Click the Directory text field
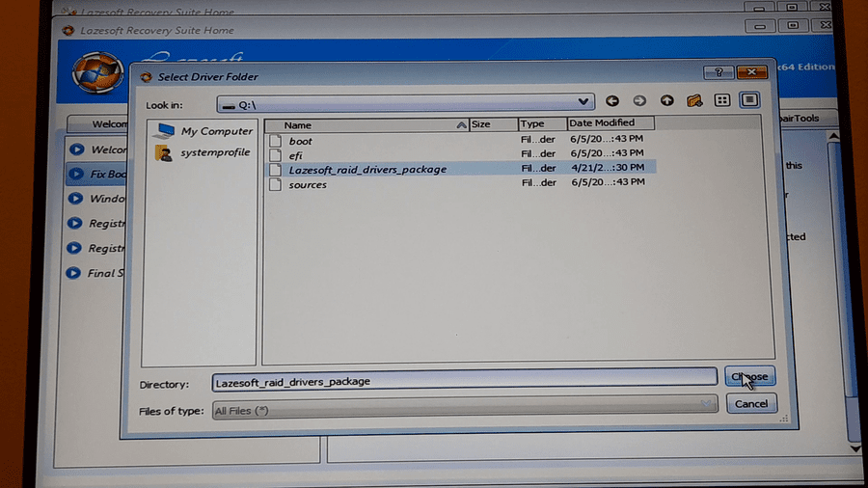The image size is (868, 488). (465, 380)
